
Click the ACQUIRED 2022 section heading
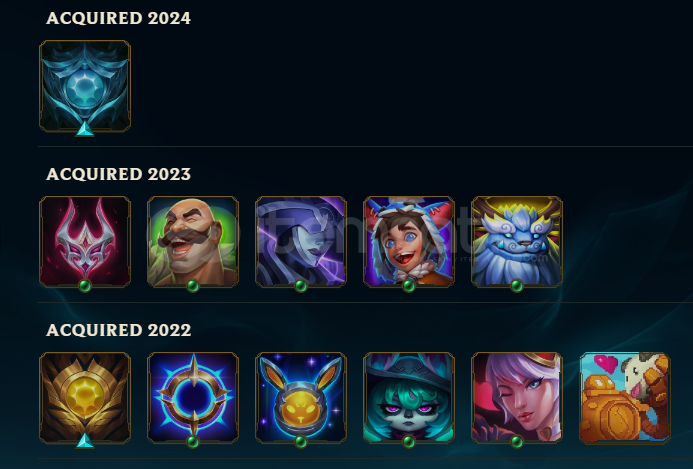(x=118, y=330)
